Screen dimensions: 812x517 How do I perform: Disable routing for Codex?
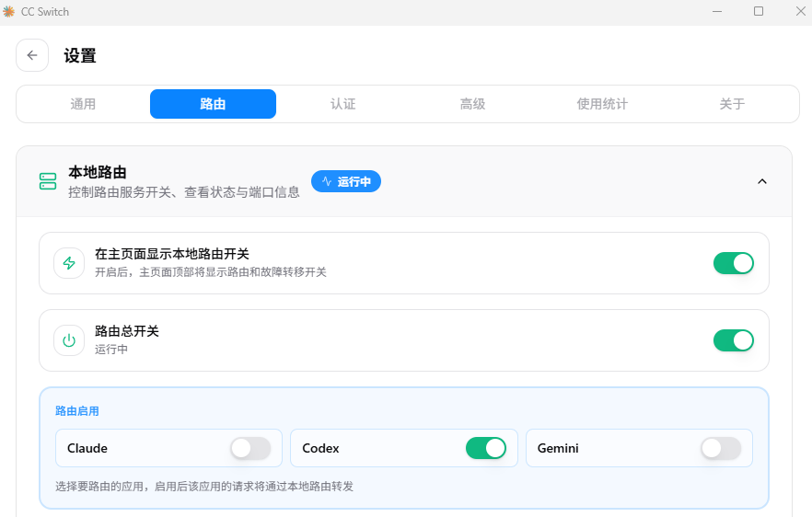tap(486, 448)
